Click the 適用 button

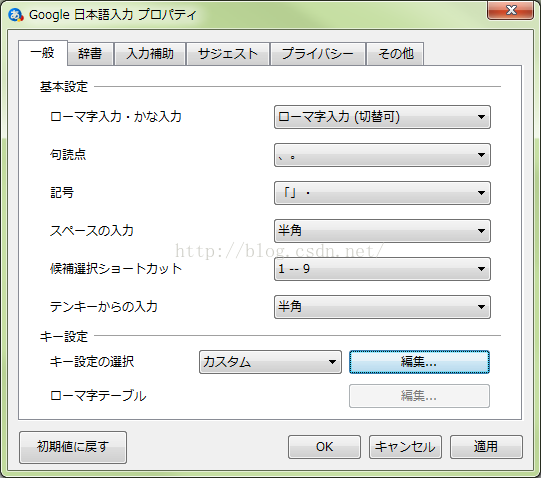[x=486, y=447]
